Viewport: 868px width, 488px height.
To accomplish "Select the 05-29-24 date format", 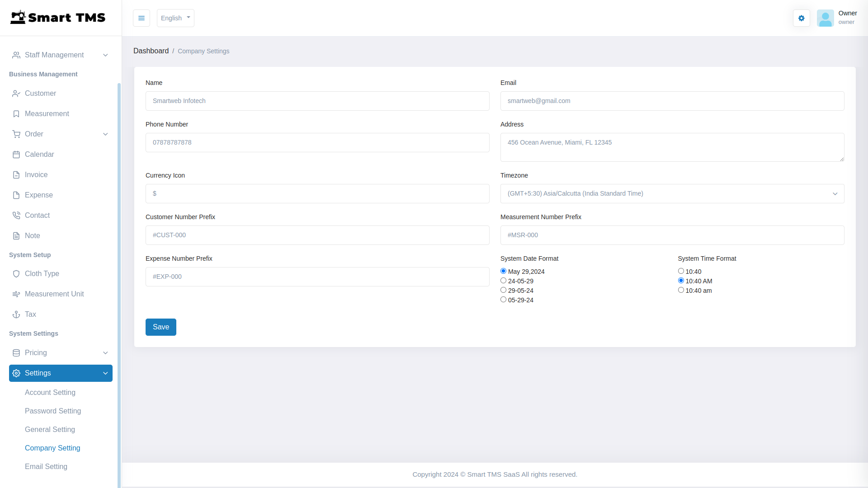I will point(503,300).
